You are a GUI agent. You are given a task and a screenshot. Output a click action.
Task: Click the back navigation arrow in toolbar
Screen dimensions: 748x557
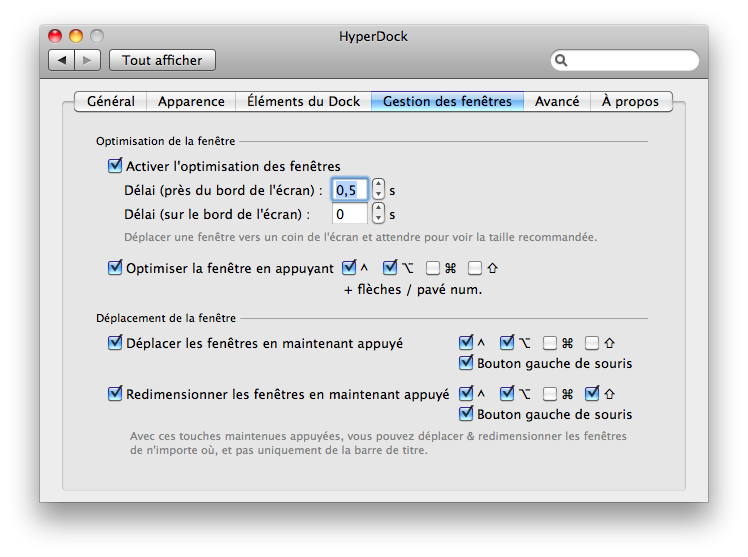click(x=62, y=60)
